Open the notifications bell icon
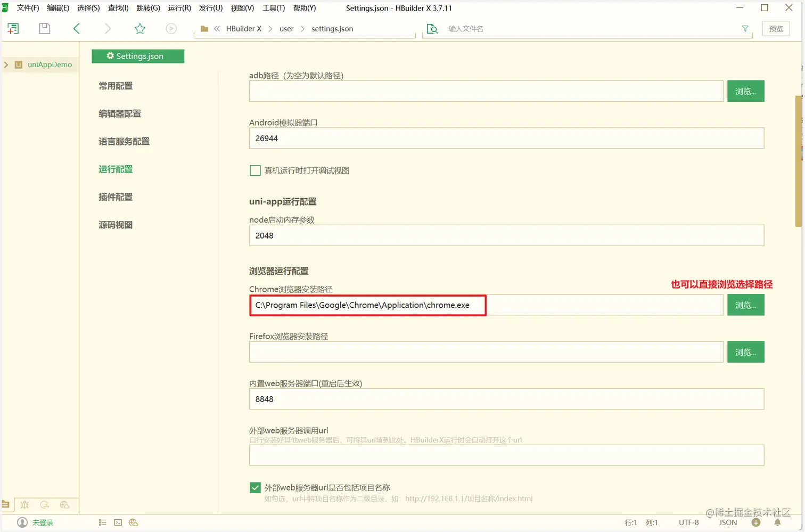 [x=777, y=522]
